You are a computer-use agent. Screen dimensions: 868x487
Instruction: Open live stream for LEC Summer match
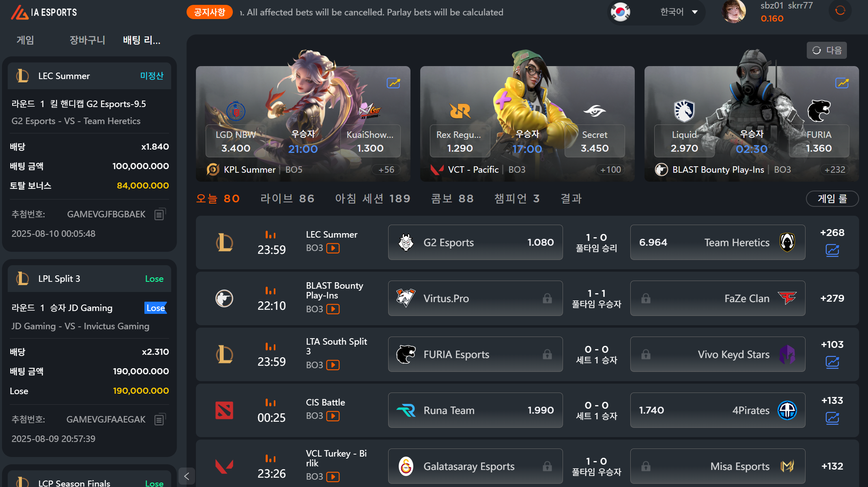coord(333,248)
